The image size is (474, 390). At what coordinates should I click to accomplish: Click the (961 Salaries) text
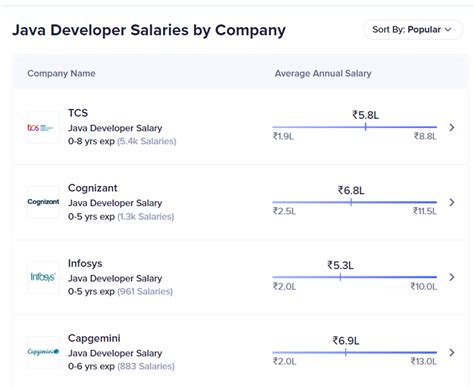tap(145, 292)
